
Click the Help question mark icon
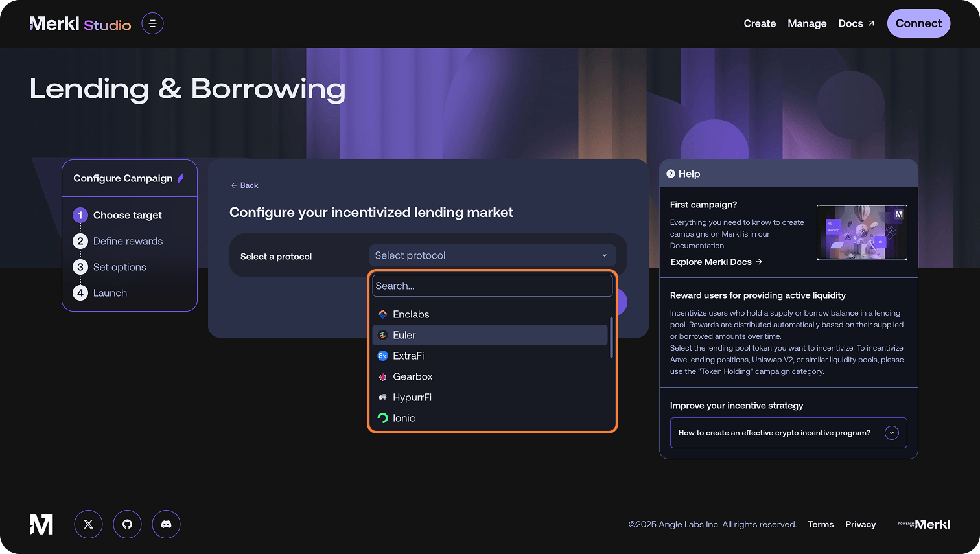(671, 174)
